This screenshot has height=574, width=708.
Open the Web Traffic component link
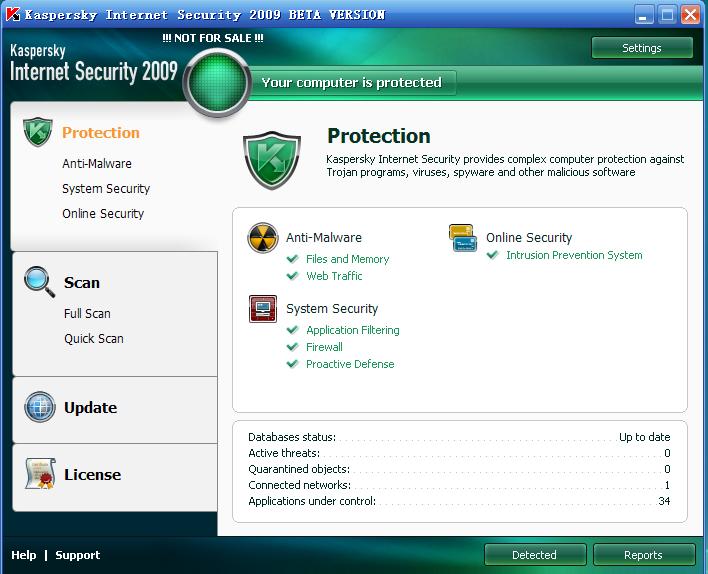[x=334, y=275]
